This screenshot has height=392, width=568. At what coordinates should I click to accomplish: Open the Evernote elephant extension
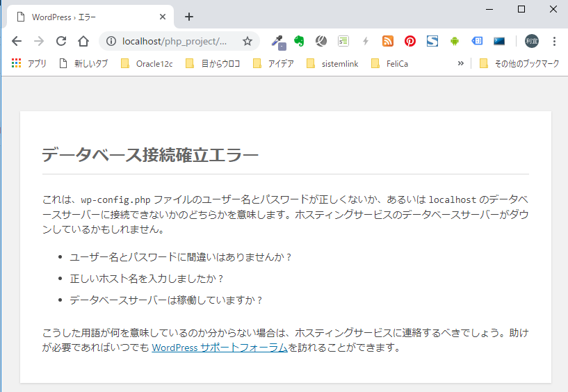click(x=299, y=41)
